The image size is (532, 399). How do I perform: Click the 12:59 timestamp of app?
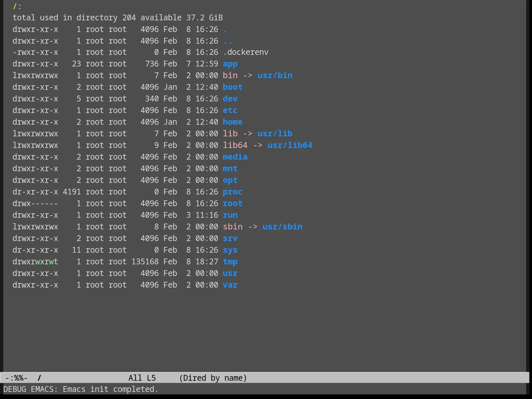tap(207, 64)
